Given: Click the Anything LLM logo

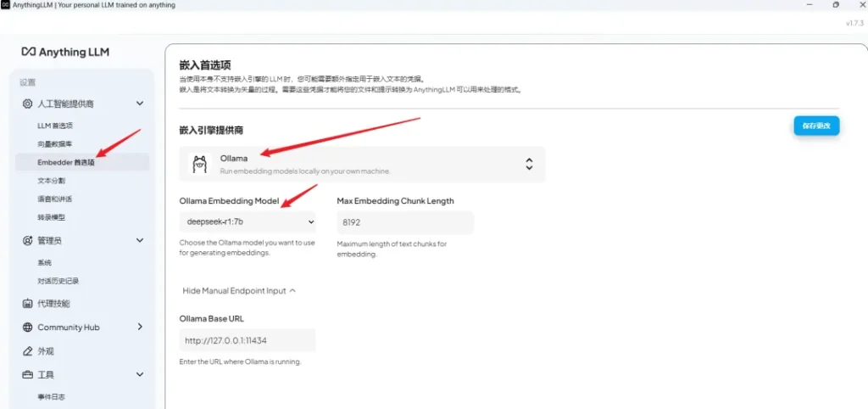Looking at the screenshot, I should 65,52.
